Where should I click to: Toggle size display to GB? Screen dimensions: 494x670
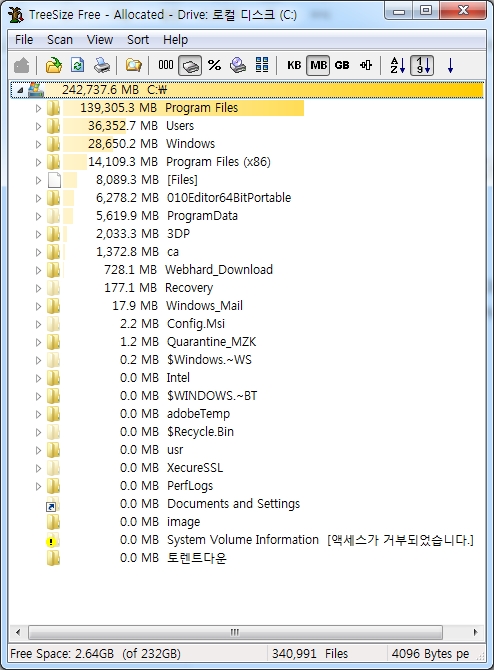[x=342, y=65]
